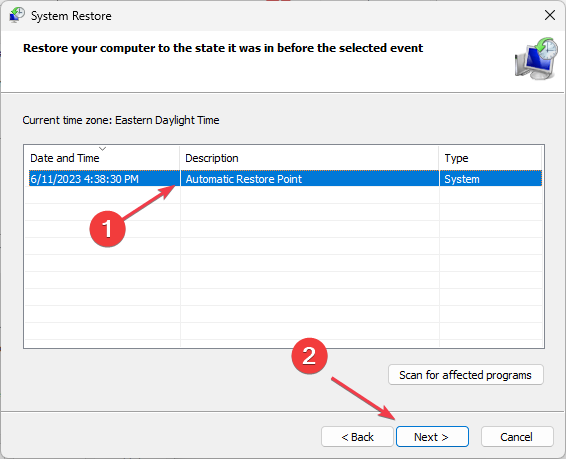Viewport: 566px width, 459px height.
Task: Click the computer restore clock graphic
Action: (536, 58)
